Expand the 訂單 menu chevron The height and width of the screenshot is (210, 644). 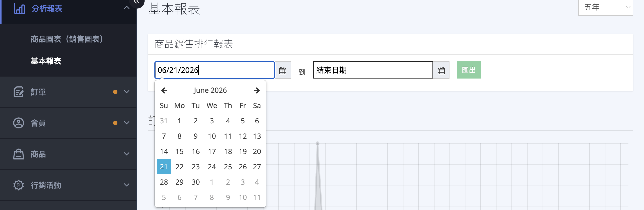pos(127,92)
